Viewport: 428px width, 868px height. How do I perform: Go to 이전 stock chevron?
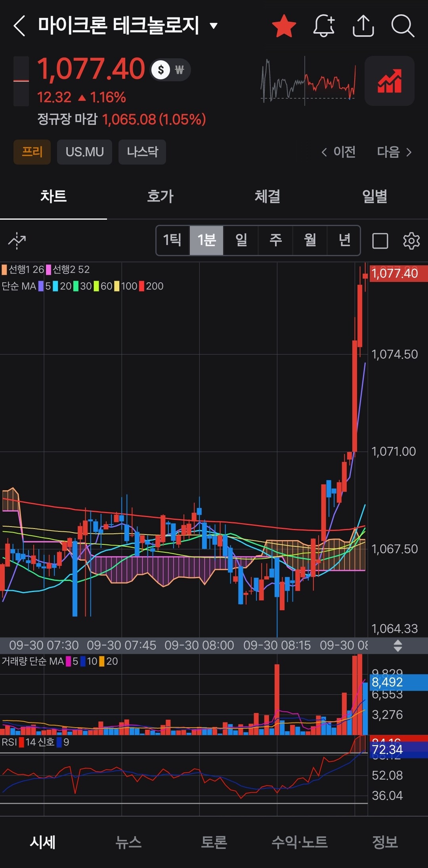tap(338, 152)
